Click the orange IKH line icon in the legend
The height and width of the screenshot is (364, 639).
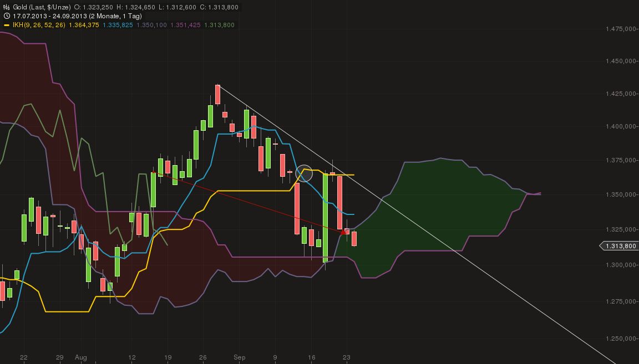[8, 25]
